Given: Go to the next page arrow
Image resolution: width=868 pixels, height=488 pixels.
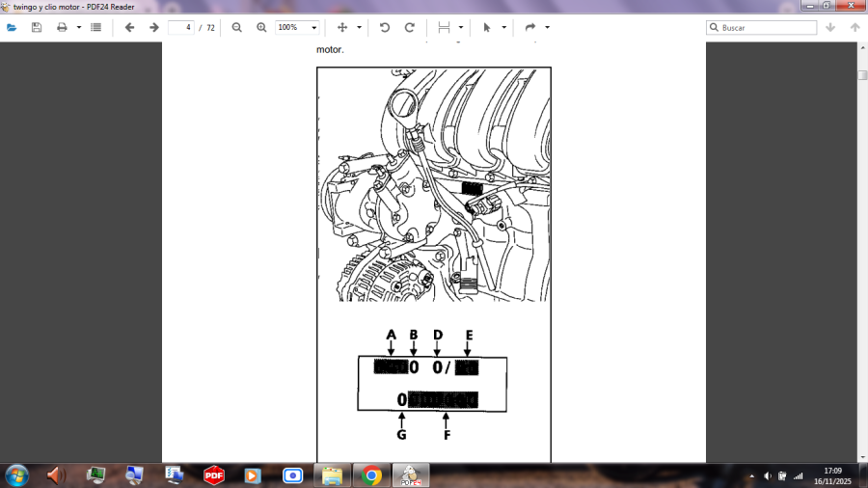Looking at the screenshot, I should 153,28.
